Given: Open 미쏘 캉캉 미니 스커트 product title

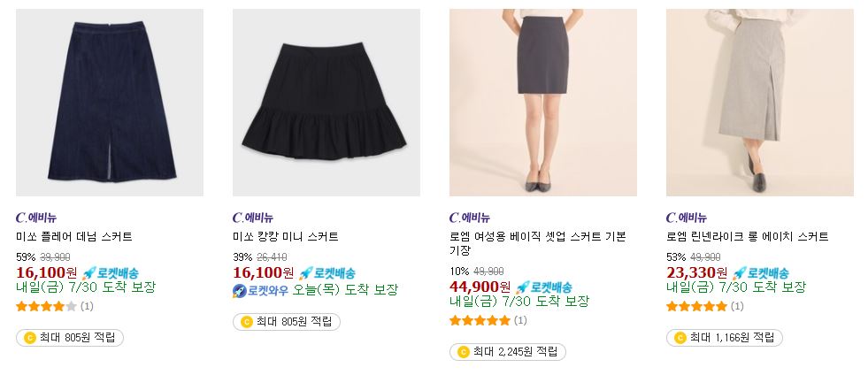Looking at the screenshot, I should click(x=285, y=237).
